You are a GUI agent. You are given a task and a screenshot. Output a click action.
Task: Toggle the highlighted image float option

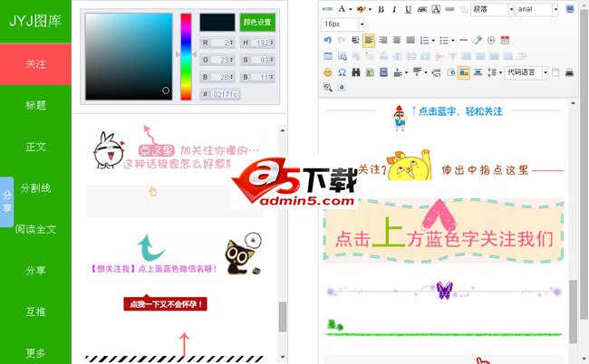point(464,72)
